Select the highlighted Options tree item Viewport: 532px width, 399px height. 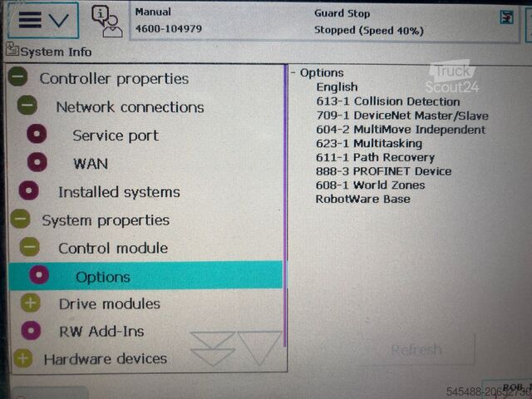pyautogui.click(x=146, y=275)
